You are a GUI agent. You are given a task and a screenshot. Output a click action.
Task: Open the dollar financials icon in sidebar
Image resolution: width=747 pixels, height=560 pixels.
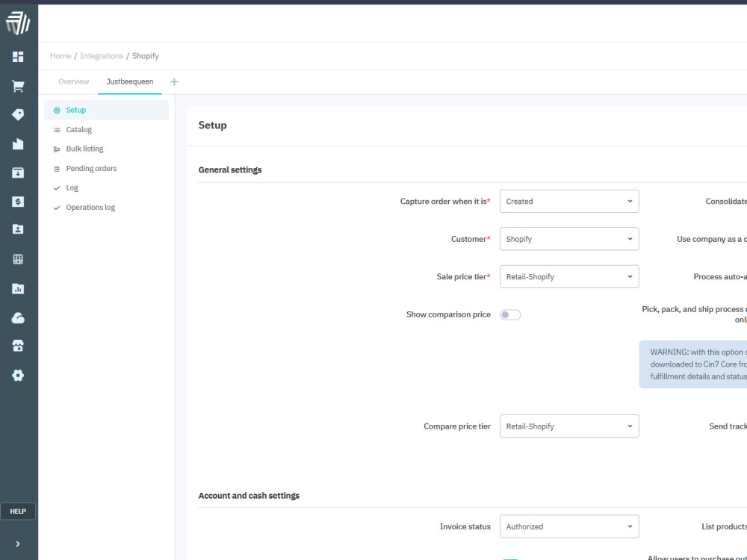coord(18,202)
